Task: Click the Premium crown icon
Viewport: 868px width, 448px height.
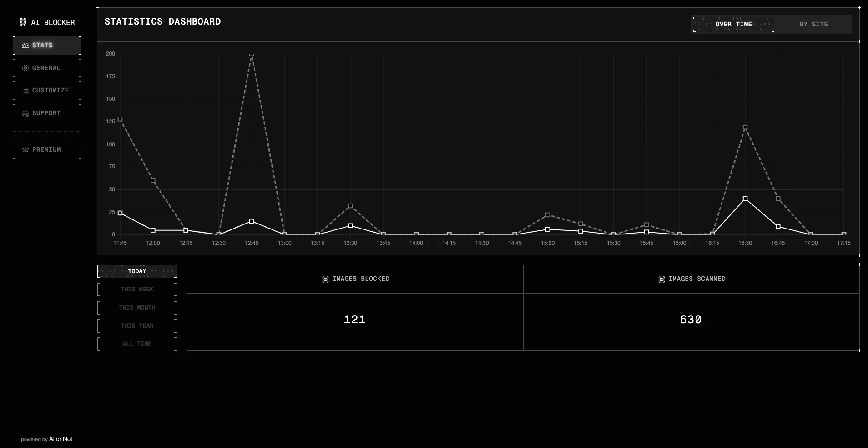Action: click(x=25, y=149)
